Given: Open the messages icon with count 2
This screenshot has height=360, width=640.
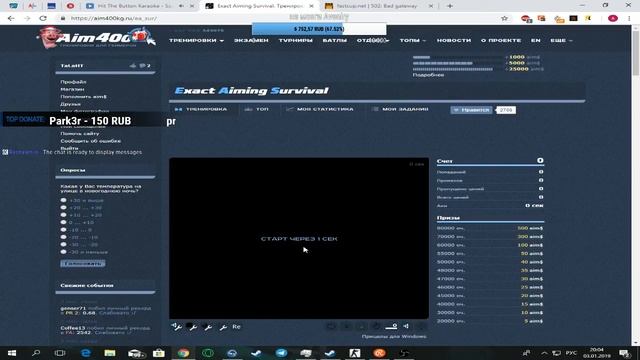Looking at the screenshot, I should [x=145, y=65].
